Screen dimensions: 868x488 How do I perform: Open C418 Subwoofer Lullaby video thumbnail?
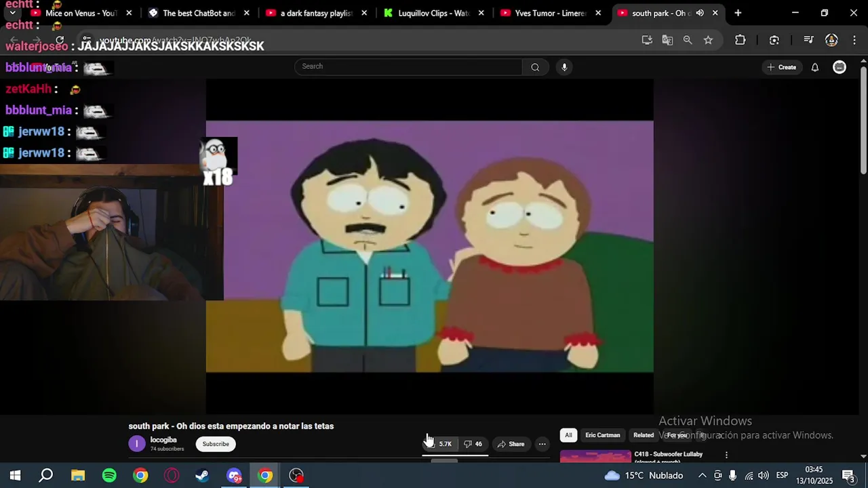coord(595,456)
